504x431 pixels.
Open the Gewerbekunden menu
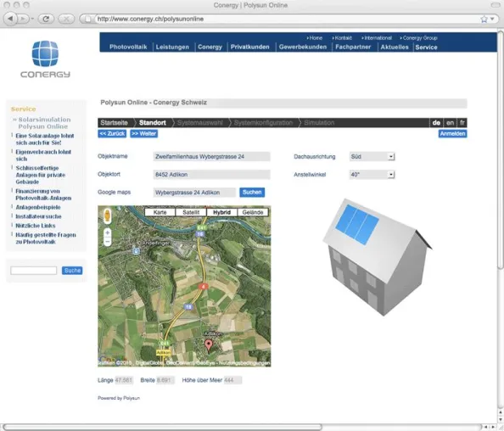(302, 47)
